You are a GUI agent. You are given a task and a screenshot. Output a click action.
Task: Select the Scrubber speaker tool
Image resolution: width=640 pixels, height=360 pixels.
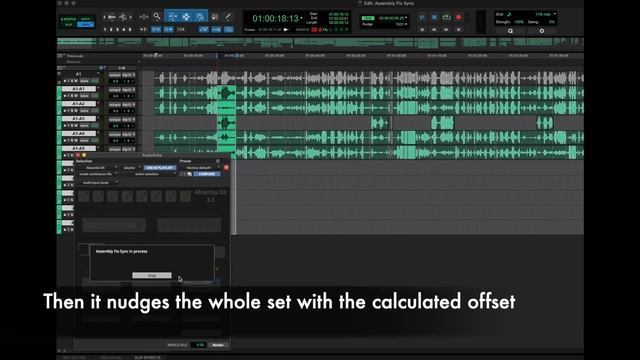coord(215,17)
